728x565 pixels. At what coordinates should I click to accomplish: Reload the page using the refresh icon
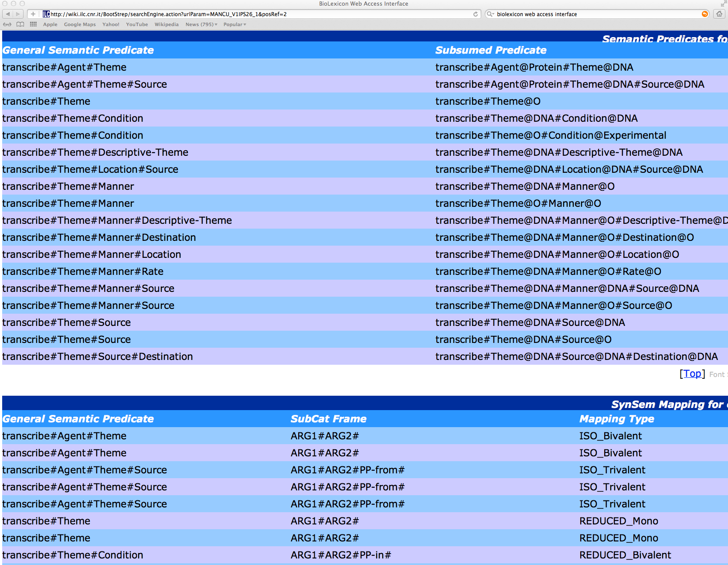(x=476, y=14)
